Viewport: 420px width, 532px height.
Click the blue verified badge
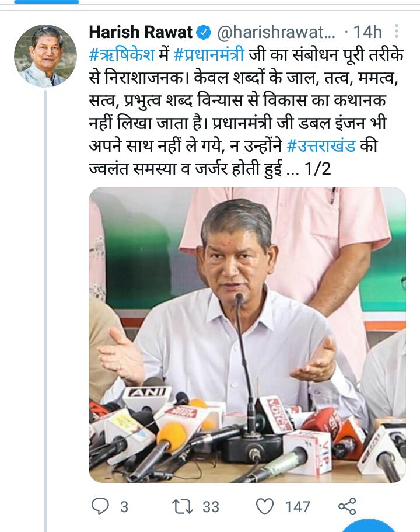tap(204, 33)
